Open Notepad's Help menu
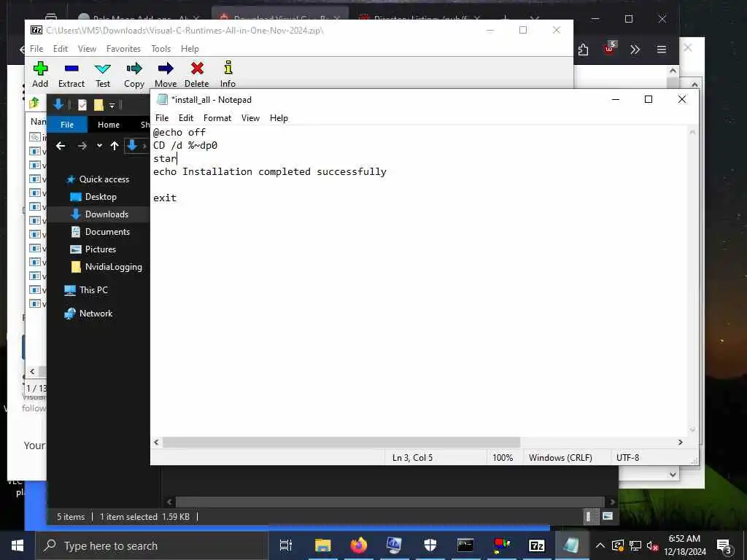This screenshot has height=560, width=747. tap(279, 118)
